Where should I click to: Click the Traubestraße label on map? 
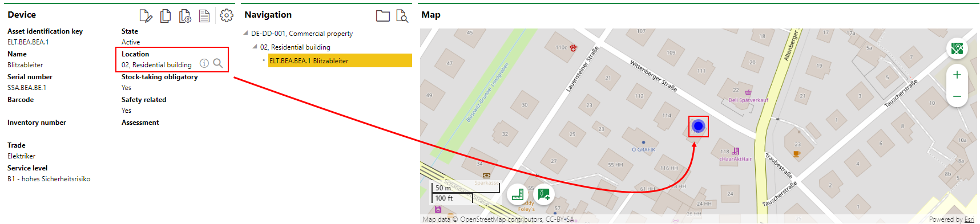[779, 166]
